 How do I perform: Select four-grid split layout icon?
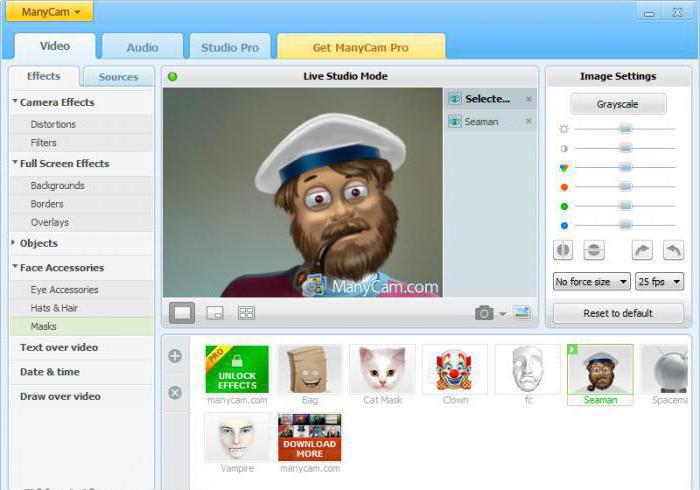[x=246, y=313]
